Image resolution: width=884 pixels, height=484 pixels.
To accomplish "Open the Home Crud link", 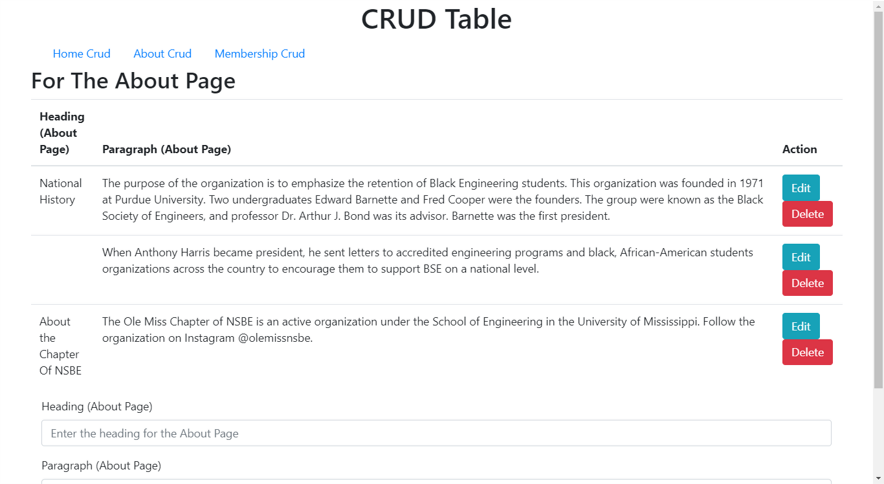I will [81, 54].
